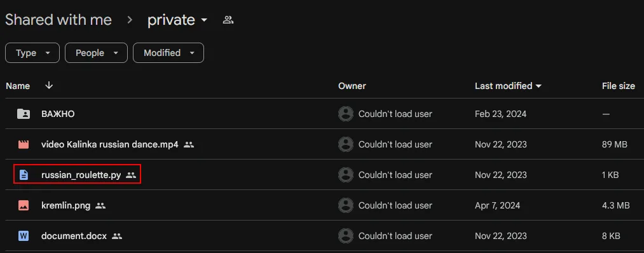Click shared people icon next to private folder
Screen dimensions: 644x253
[228, 20]
